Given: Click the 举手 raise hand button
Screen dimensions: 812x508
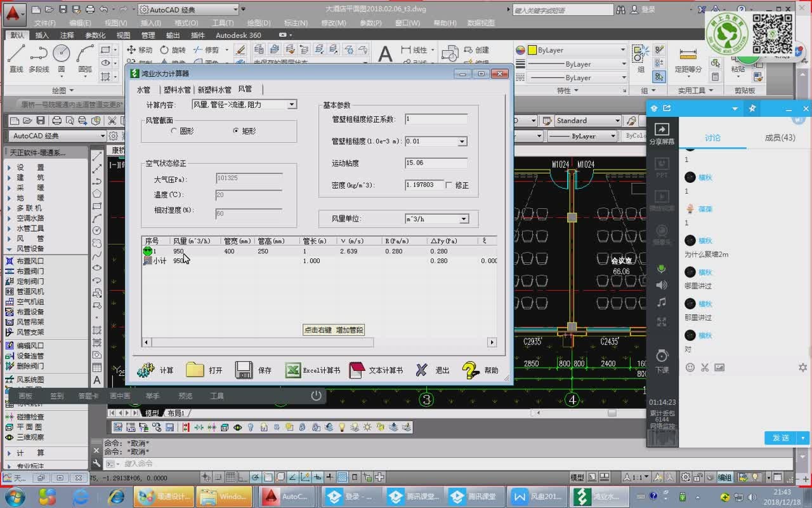Looking at the screenshot, I should pos(153,396).
